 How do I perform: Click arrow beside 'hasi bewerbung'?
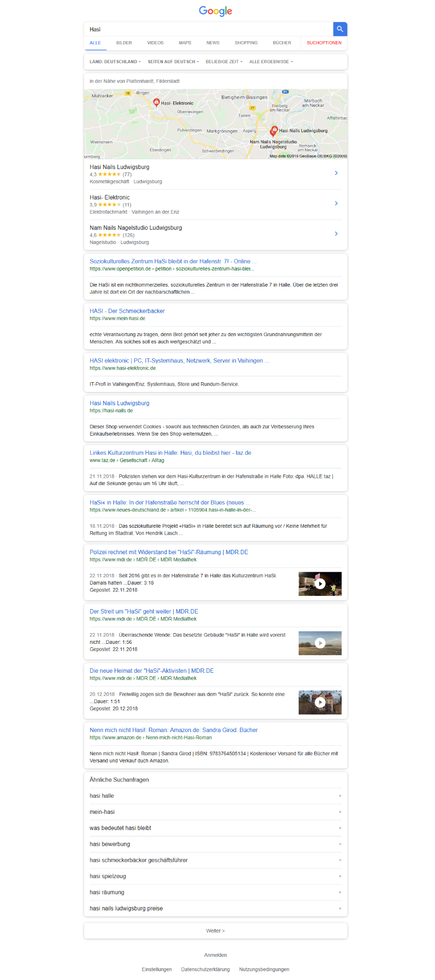(340, 844)
